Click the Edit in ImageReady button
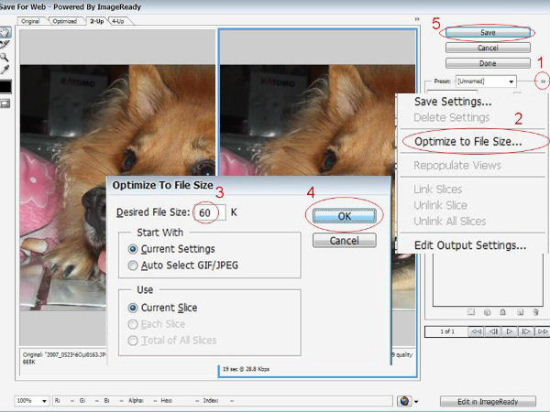Screen dimensions: 550x412 click(488, 401)
